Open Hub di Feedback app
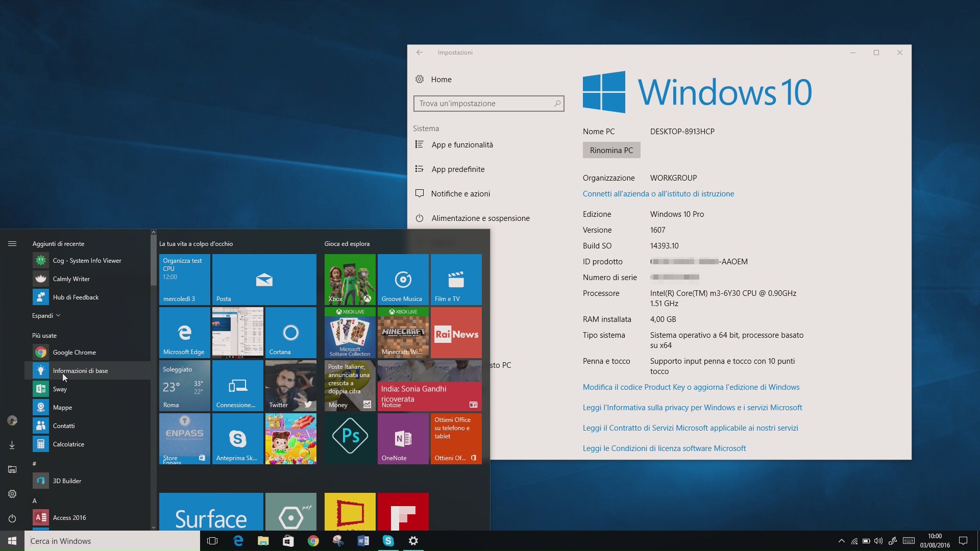Screen dimensions: 980x551 (87, 297)
